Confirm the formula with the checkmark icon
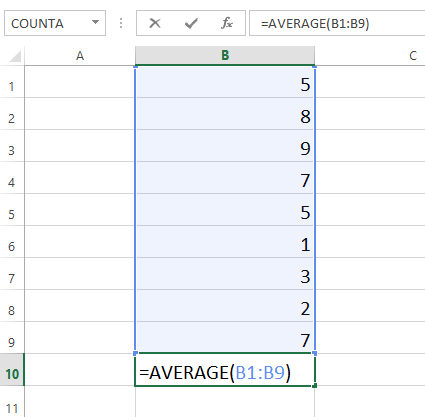 coord(191,23)
